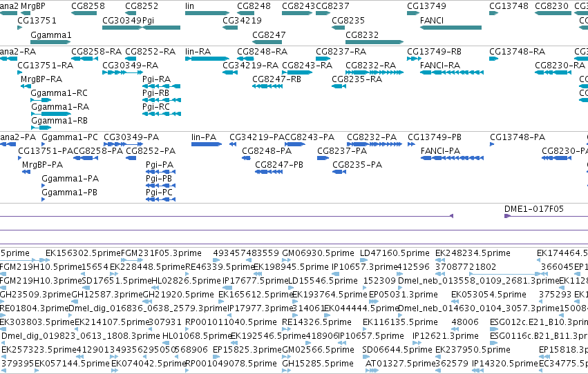Viewport: 588px width, 374px height.
Task: Click transcript CG8247-RB
Action: pyautogui.click(x=267, y=86)
